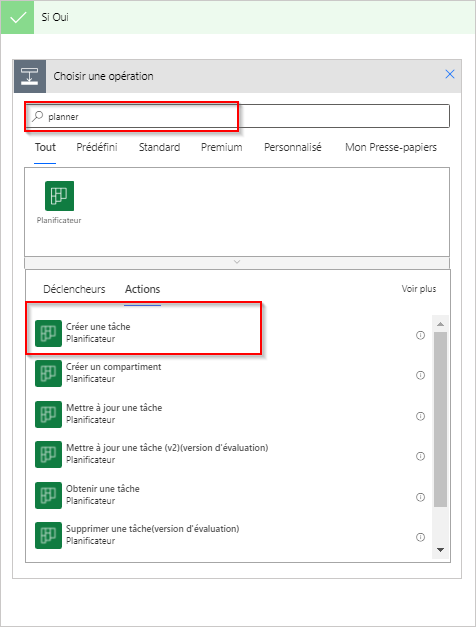
Task: Open the Premium tab
Action: coord(222,148)
